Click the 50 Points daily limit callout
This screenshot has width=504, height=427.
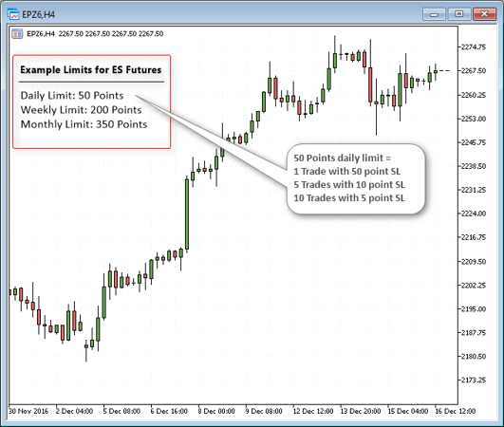(x=356, y=178)
